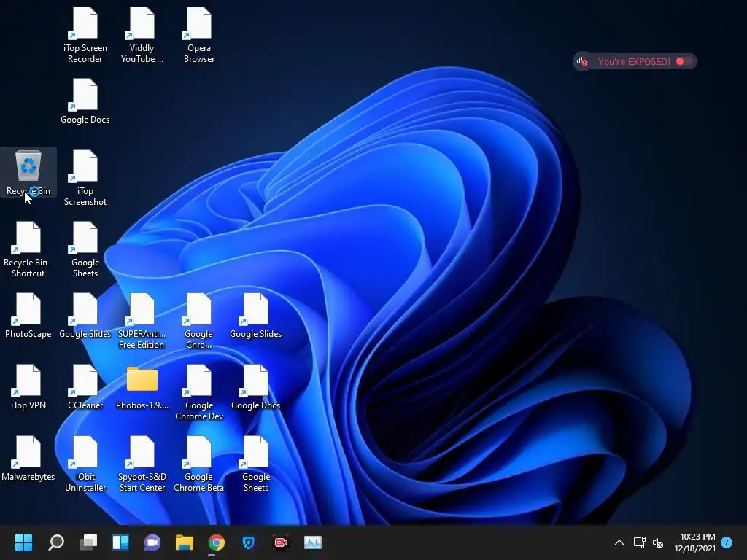Toggle the You're EXPOSED VPN switch
Screen dimensions: 747x560
pos(684,61)
